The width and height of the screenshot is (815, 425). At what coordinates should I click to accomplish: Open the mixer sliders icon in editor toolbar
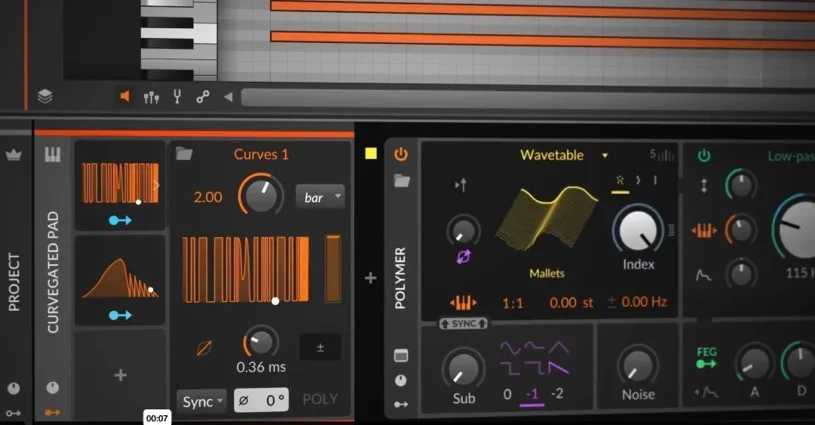(151, 97)
